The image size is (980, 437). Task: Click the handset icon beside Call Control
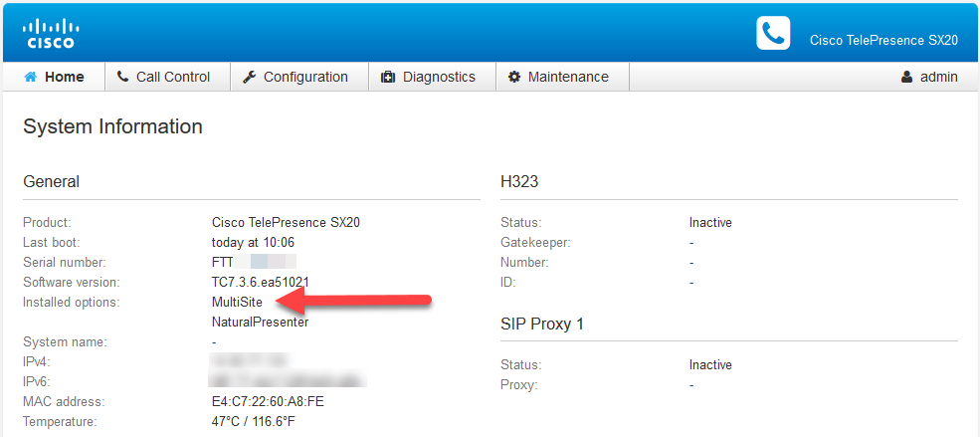(123, 77)
